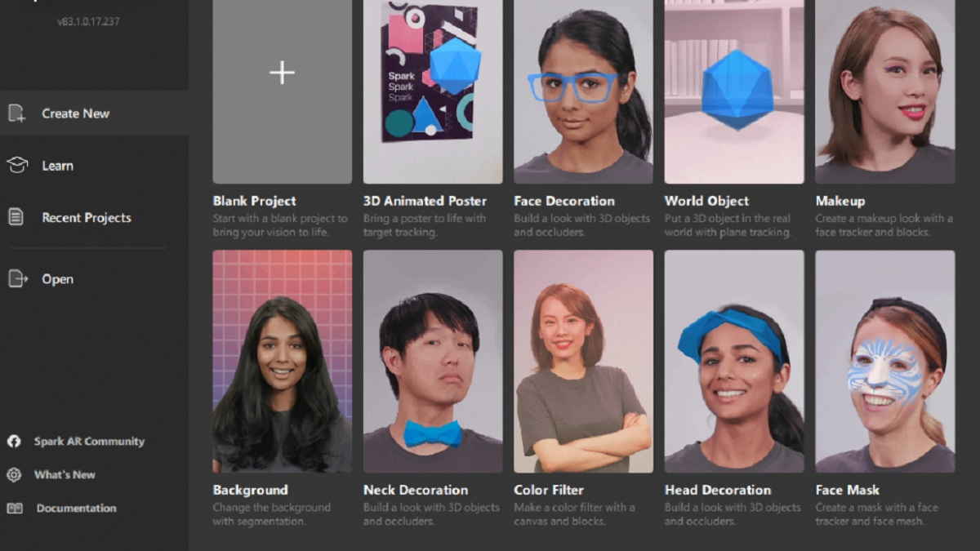Screen dimensions: 980x551
Task: Click the What's New gear icon
Action: [x=14, y=474]
